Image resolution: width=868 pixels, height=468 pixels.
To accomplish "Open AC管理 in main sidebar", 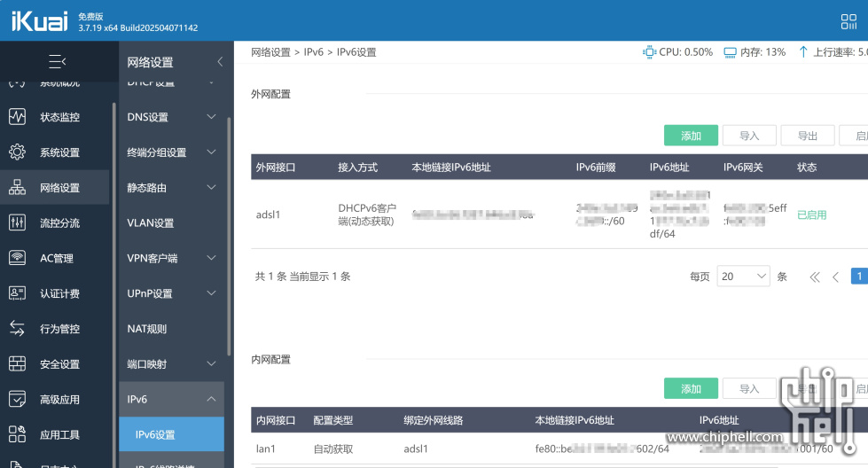I will [x=57, y=258].
